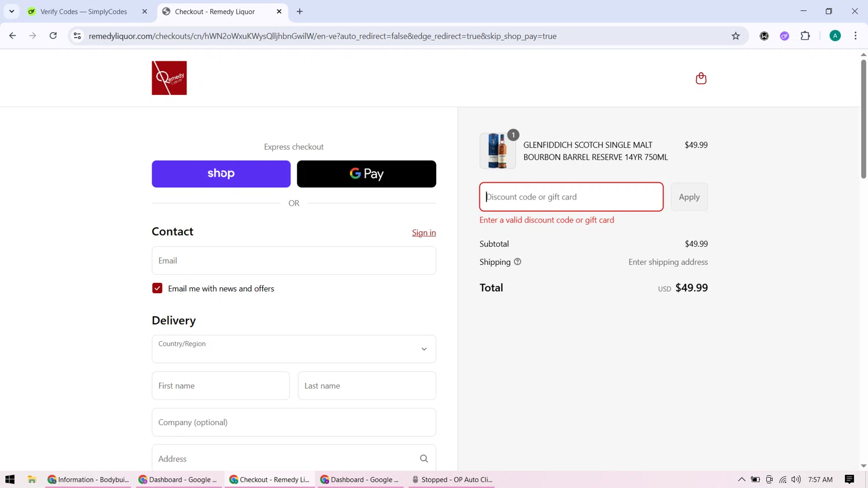
Task: Open the shopping bag cart icon
Action: pos(701,78)
